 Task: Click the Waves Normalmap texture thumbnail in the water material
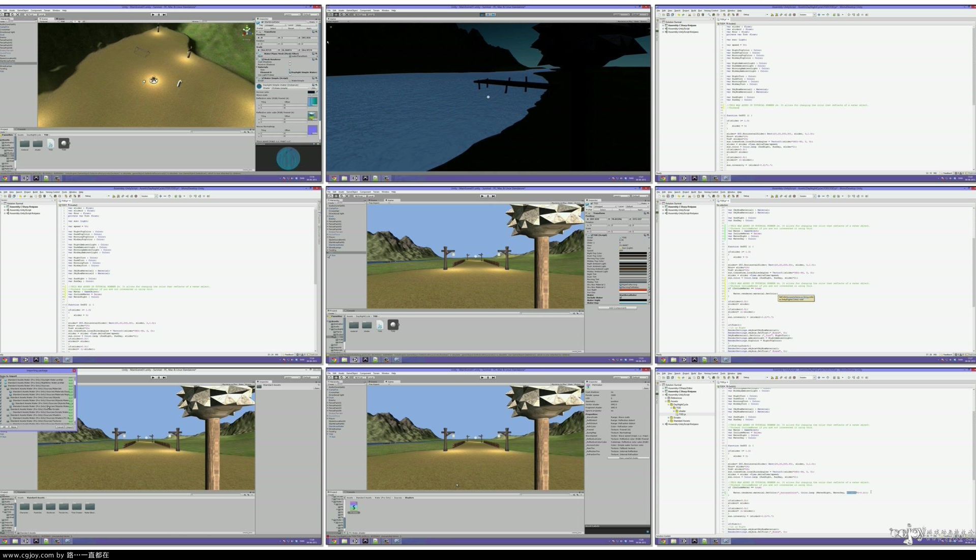point(312,130)
